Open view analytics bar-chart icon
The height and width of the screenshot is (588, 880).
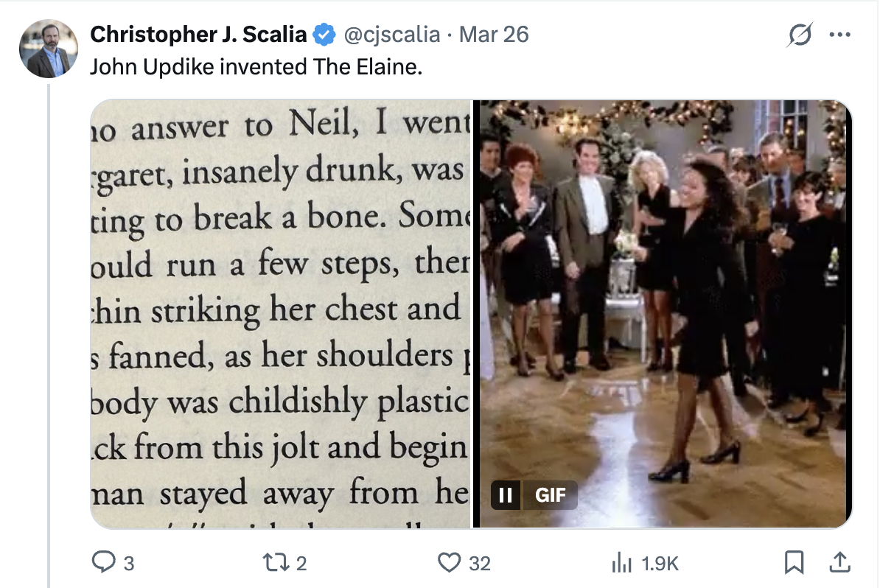click(x=623, y=563)
